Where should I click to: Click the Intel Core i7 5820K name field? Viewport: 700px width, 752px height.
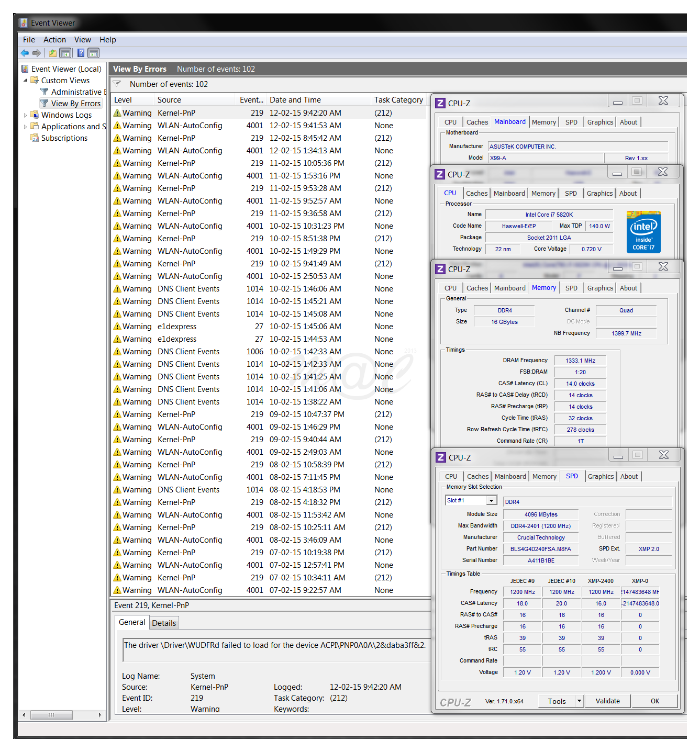point(549,215)
